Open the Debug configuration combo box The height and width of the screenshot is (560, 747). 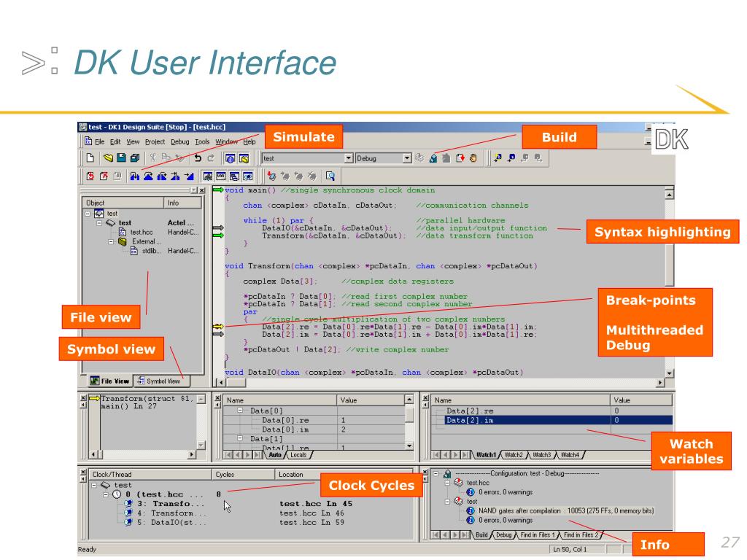pos(383,158)
